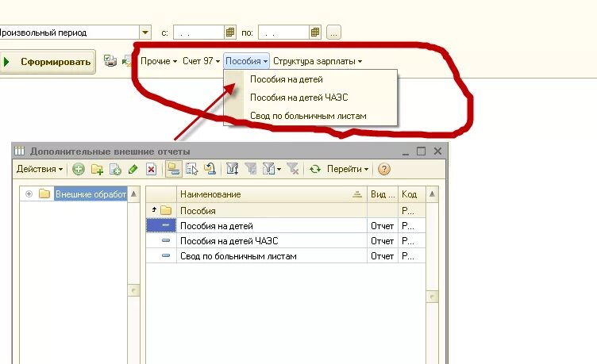Click the scroll up arrow of the table list
597x364 pixels.
(x=432, y=194)
